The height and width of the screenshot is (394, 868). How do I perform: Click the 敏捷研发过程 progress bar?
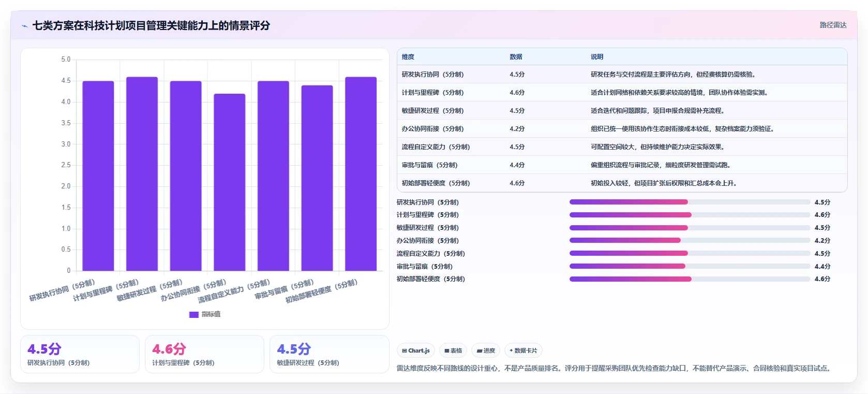690,227
